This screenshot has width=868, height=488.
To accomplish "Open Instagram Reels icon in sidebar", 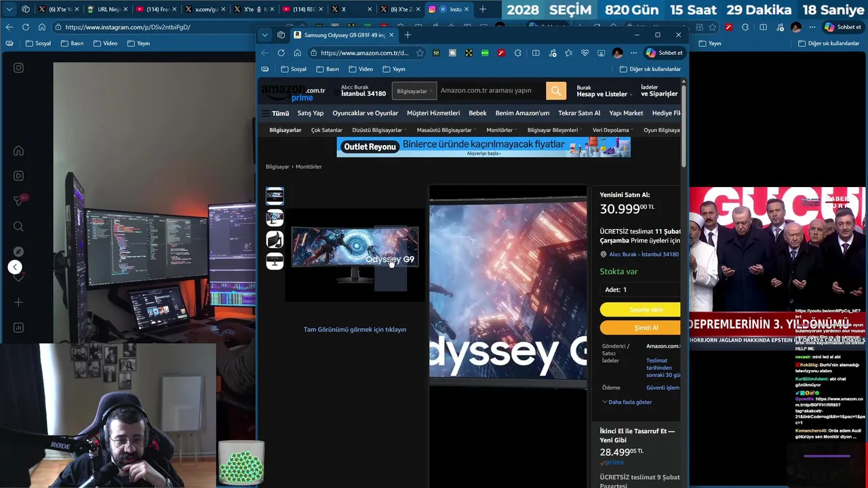I will click(x=18, y=176).
